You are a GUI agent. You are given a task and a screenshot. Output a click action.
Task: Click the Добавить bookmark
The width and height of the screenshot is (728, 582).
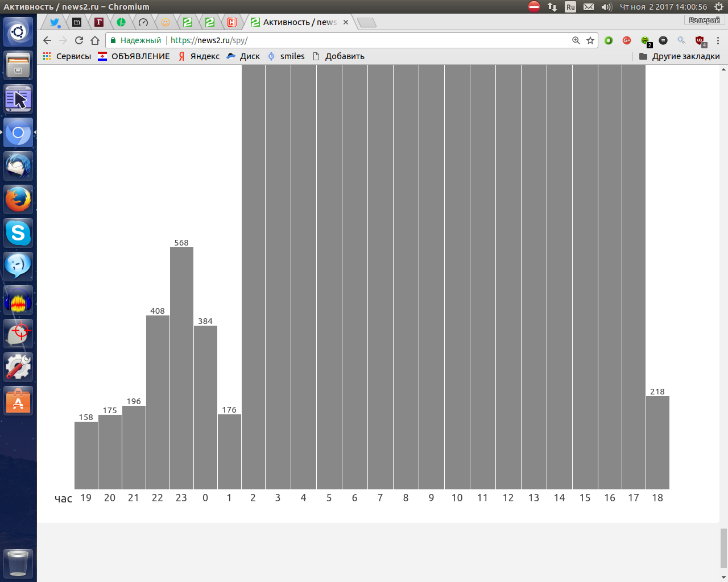click(338, 56)
